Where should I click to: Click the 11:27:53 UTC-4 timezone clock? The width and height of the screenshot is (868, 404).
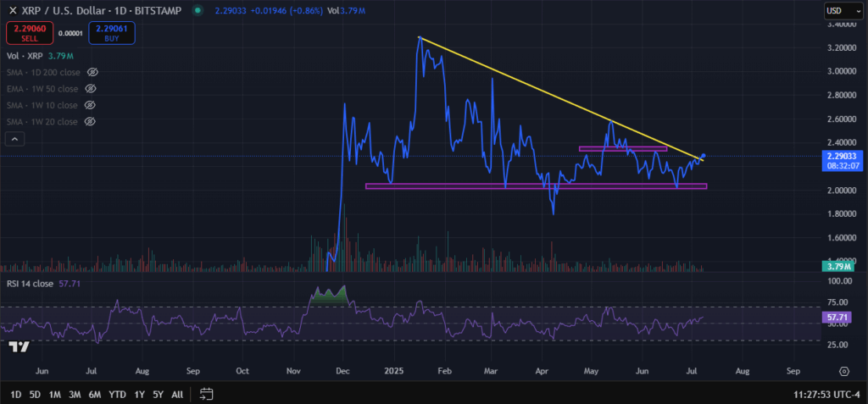click(826, 395)
